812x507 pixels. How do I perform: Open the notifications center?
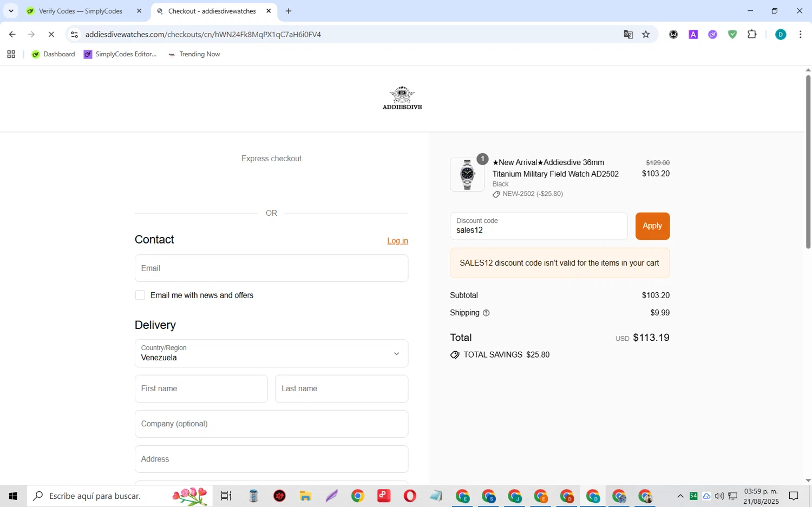pos(794,496)
